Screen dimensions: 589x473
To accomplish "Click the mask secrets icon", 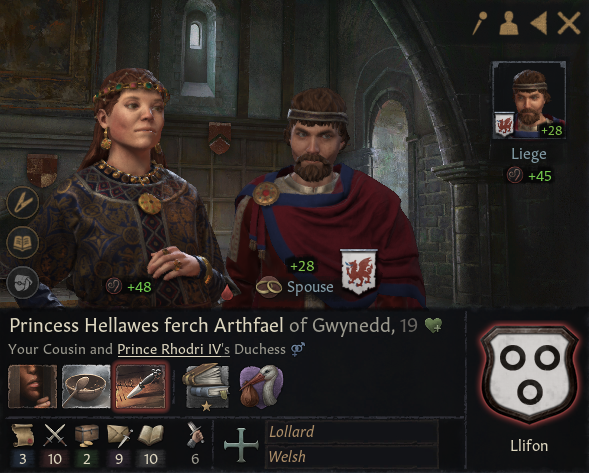I will click(23, 282).
